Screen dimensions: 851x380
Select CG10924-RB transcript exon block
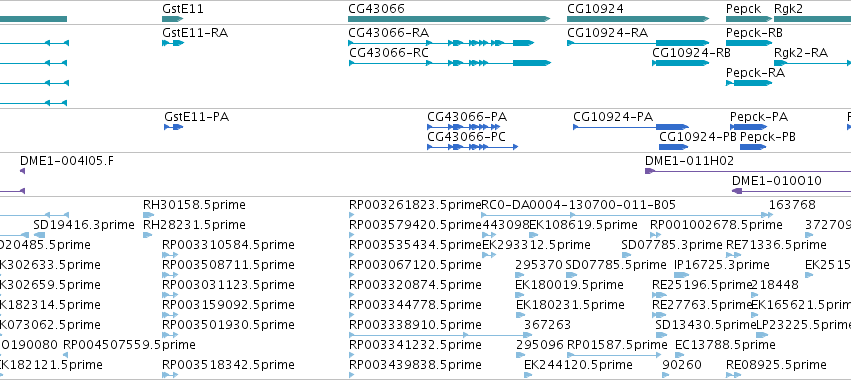(x=681, y=63)
